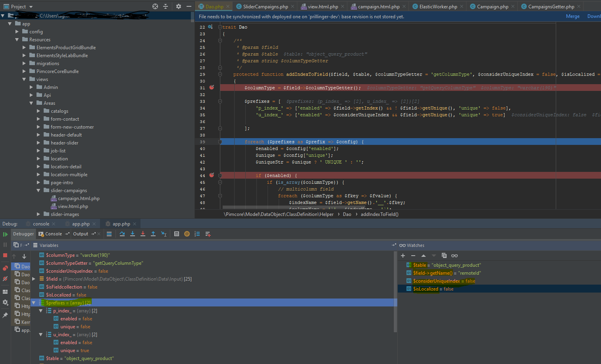Step over the current line
This screenshot has width=601, height=364.
(x=122, y=234)
